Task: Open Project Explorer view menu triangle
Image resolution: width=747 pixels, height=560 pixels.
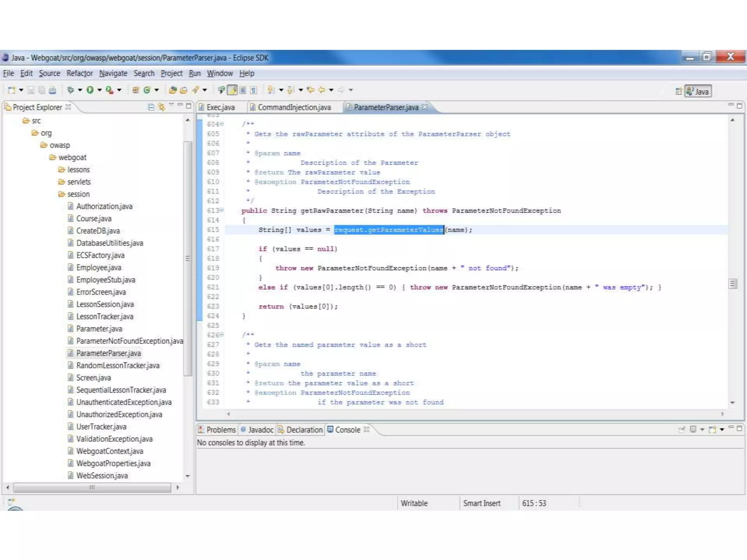Action: pyautogui.click(x=171, y=105)
